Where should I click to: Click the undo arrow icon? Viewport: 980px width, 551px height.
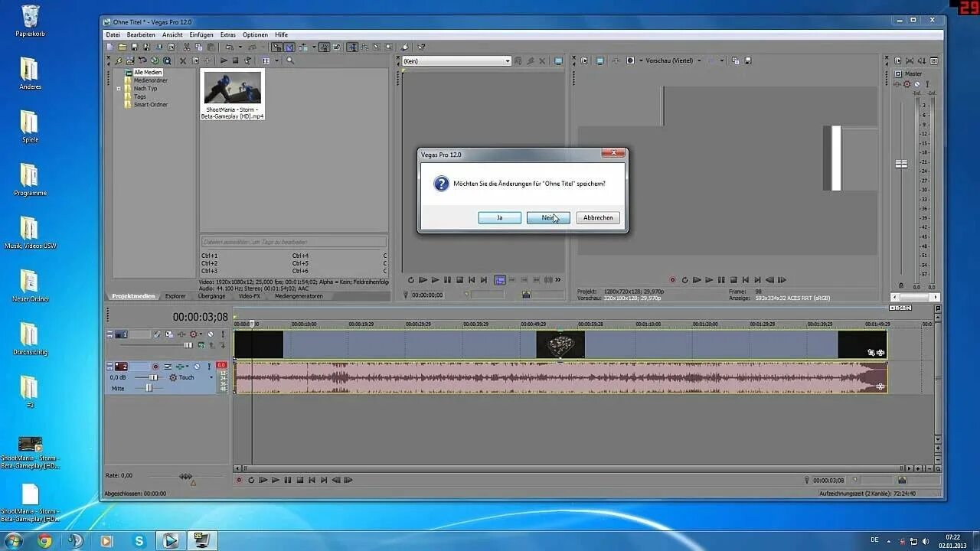229,47
